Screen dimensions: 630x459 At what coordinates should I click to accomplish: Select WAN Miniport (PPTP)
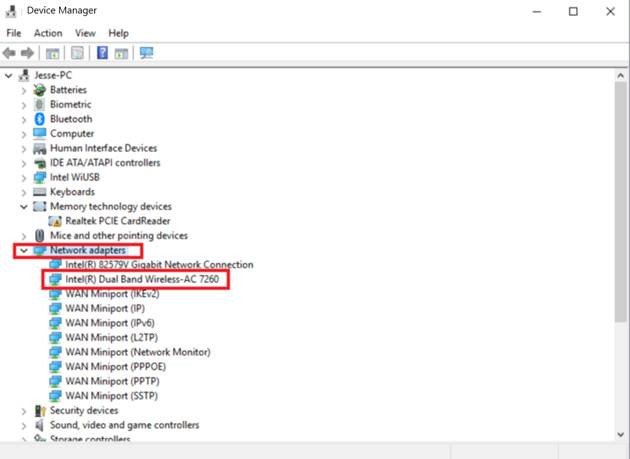[x=112, y=381]
